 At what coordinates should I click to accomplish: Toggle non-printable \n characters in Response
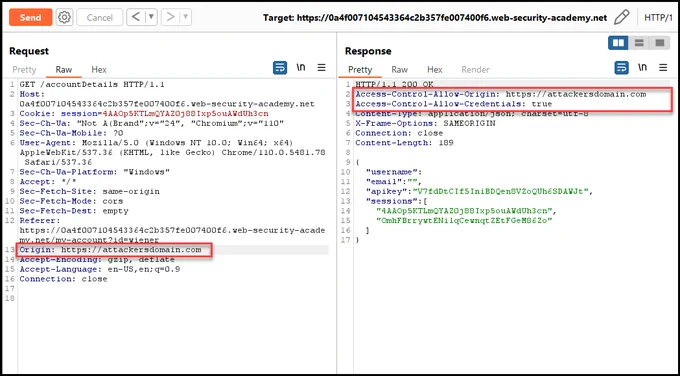[x=642, y=68]
